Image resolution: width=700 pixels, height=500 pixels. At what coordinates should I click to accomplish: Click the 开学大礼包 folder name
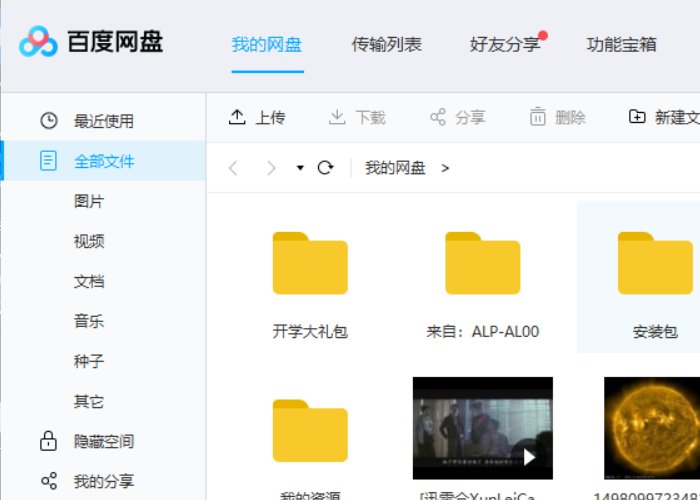tap(310, 332)
